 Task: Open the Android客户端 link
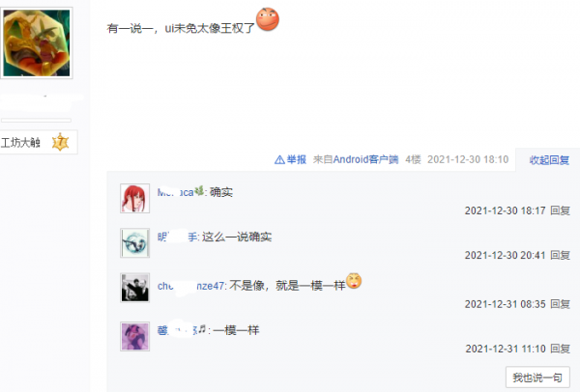[x=365, y=159]
